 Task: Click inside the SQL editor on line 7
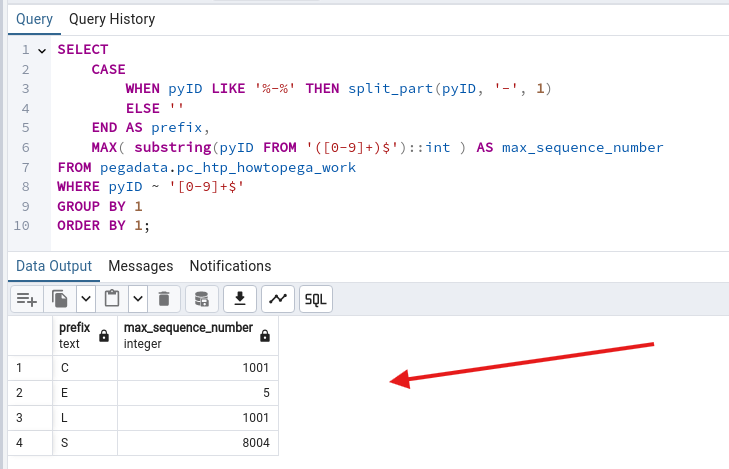pyautogui.click(x=300, y=167)
